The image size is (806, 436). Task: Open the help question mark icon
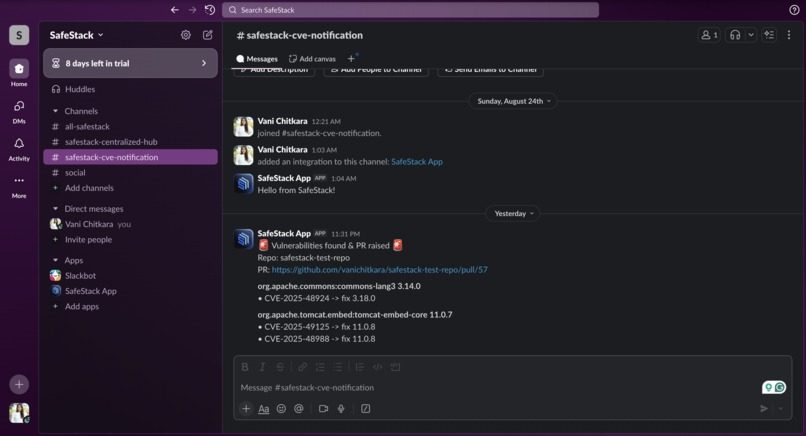click(x=794, y=10)
